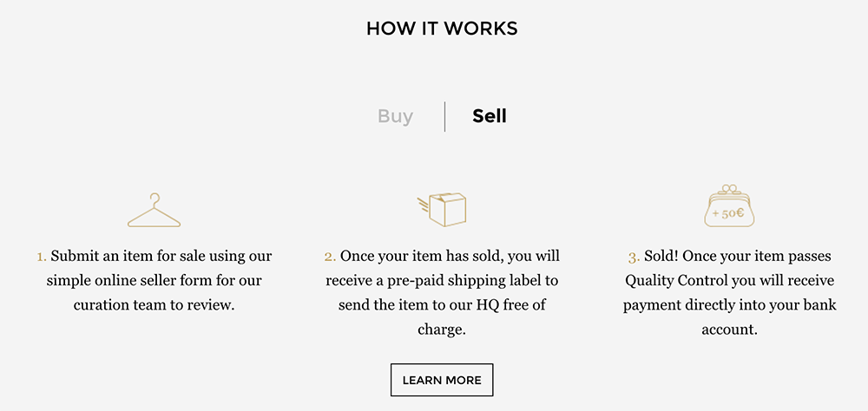Click the HOW IT WORKS heading
Image resolution: width=868 pixels, height=411 pixels.
click(x=442, y=29)
